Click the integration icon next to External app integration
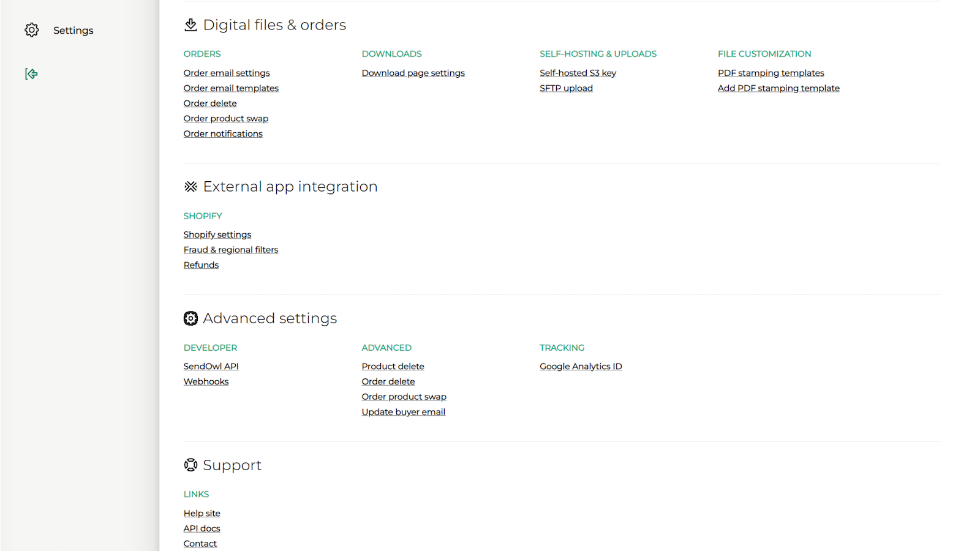The width and height of the screenshot is (980, 551). coord(190,186)
